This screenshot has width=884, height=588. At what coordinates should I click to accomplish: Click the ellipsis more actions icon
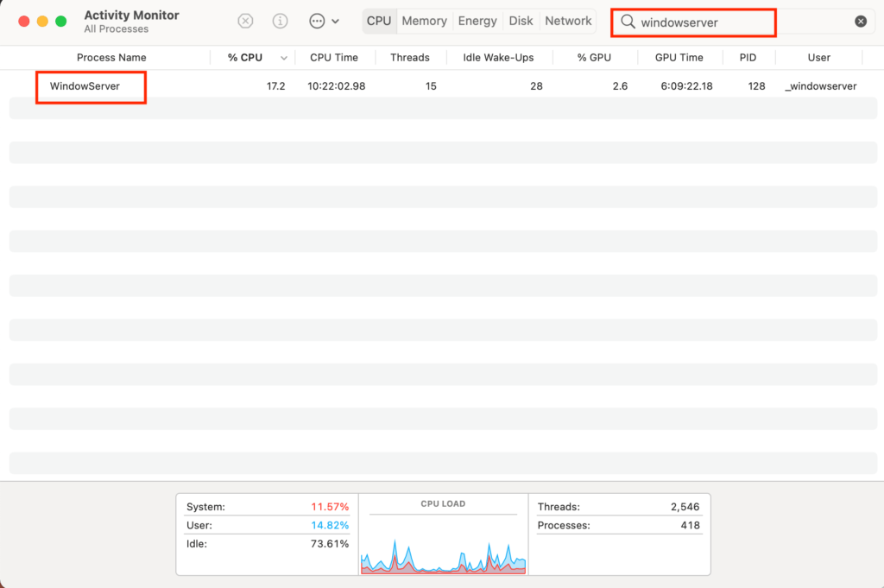point(317,22)
